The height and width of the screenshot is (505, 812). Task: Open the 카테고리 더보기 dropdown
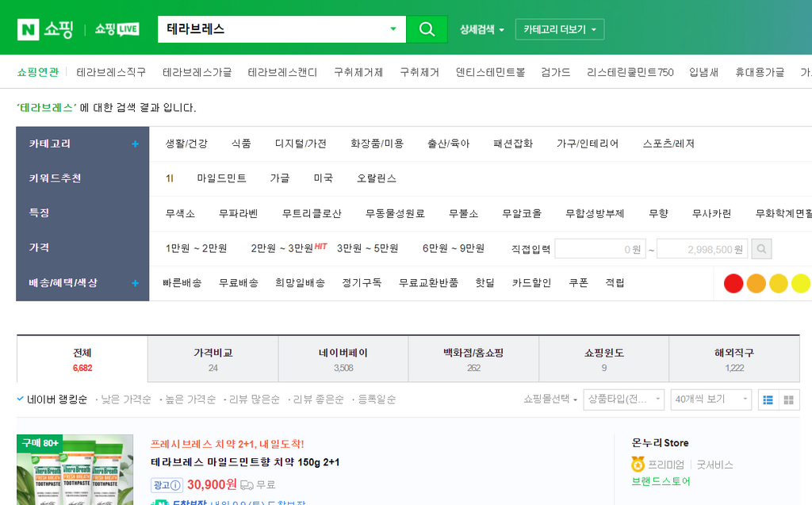(560, 29)
